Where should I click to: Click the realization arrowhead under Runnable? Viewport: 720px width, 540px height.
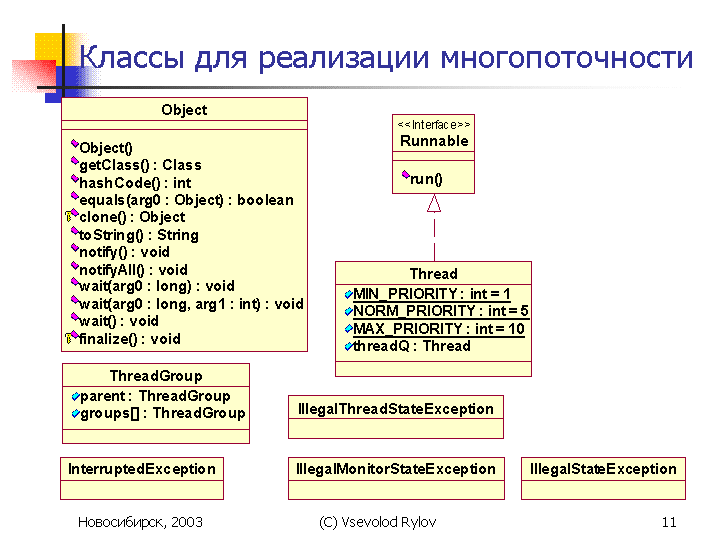click(434, 203)
